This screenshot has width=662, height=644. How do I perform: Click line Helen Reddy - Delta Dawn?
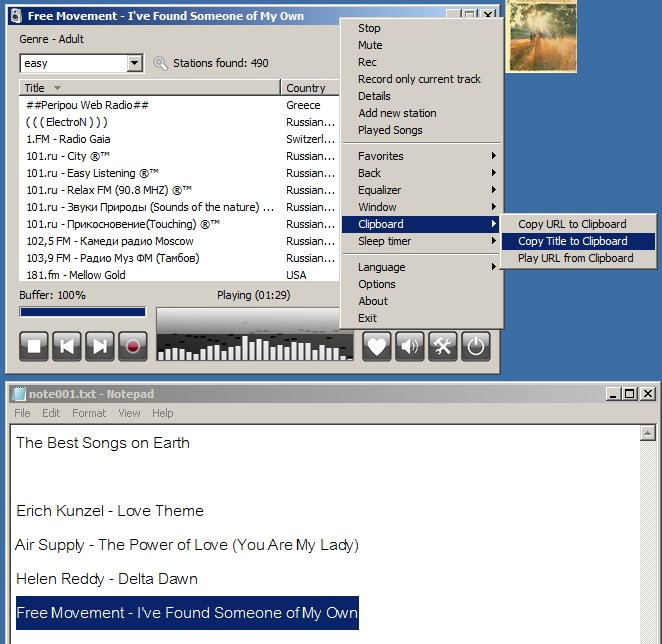107,579
